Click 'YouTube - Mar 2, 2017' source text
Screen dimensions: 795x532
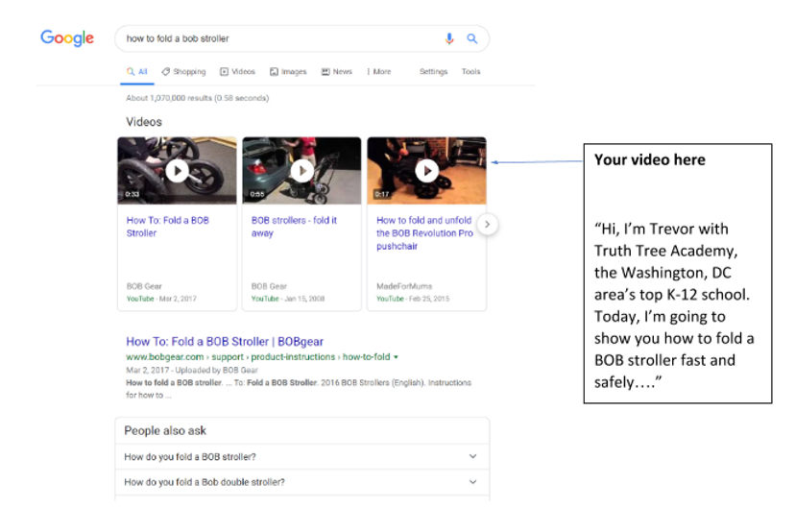[x=161, y=299]
